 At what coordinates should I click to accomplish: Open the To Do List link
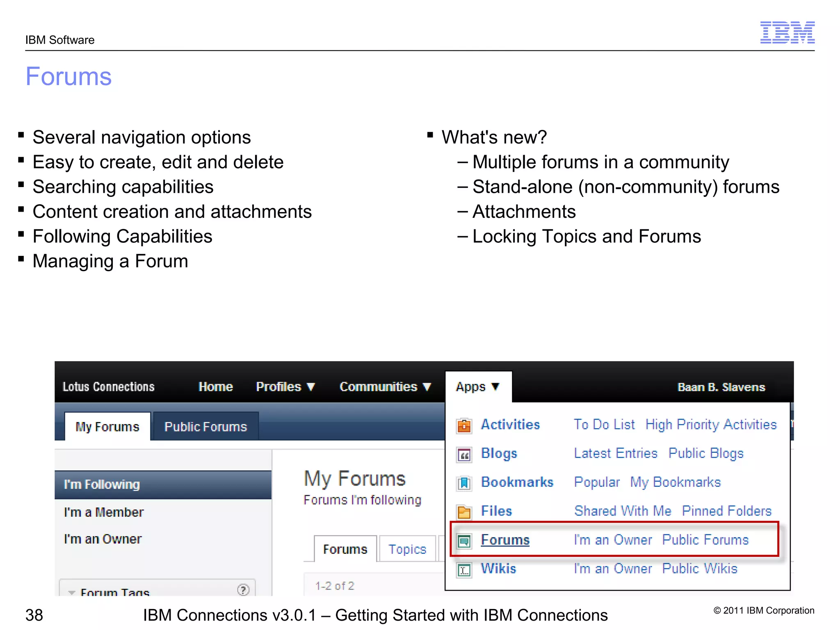(604, 425)
